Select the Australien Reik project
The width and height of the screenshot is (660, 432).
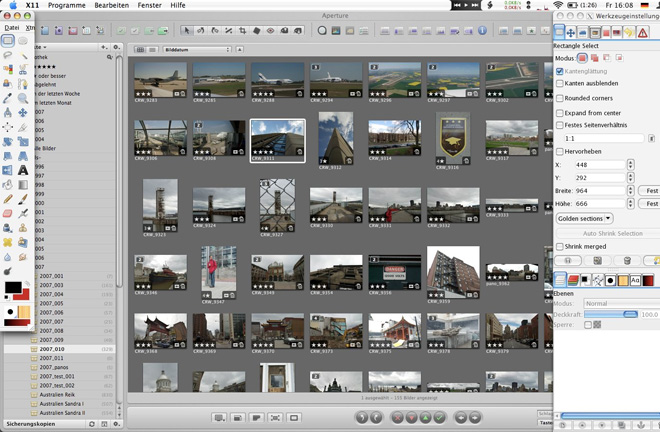point(59,395)
